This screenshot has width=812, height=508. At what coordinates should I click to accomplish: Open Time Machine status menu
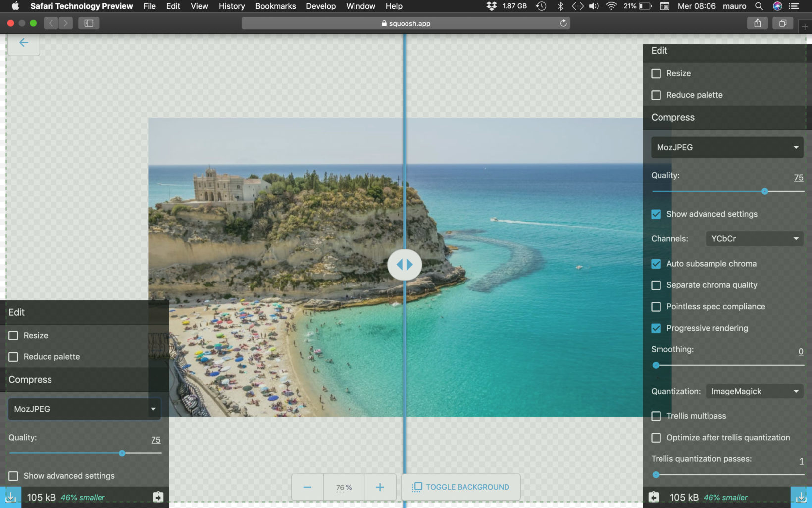[x=541, y=6]
